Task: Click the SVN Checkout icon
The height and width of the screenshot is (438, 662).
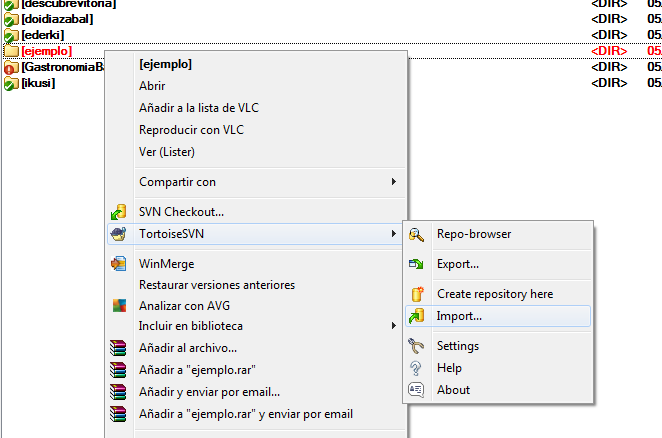Action: 119,212
